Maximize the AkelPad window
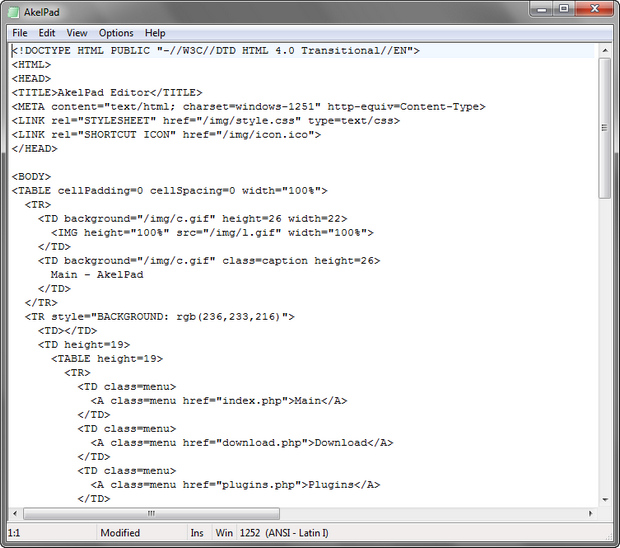 [x=564, y=9]
